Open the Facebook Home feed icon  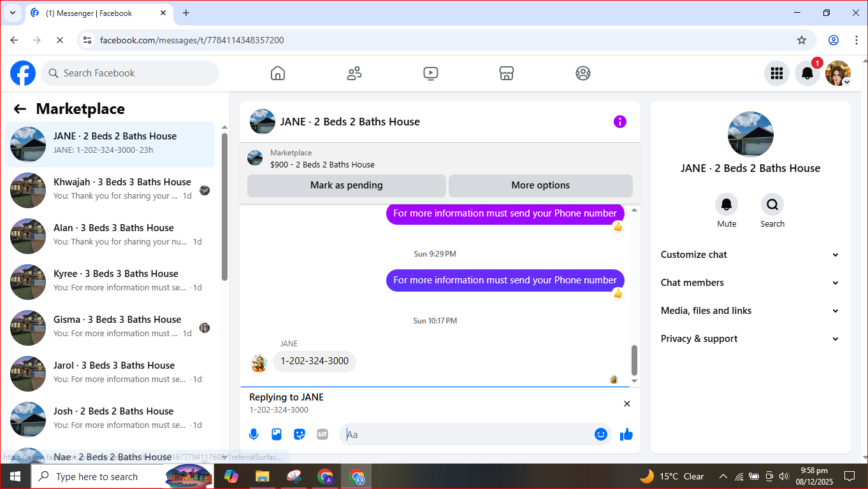(x=278, y=73)
